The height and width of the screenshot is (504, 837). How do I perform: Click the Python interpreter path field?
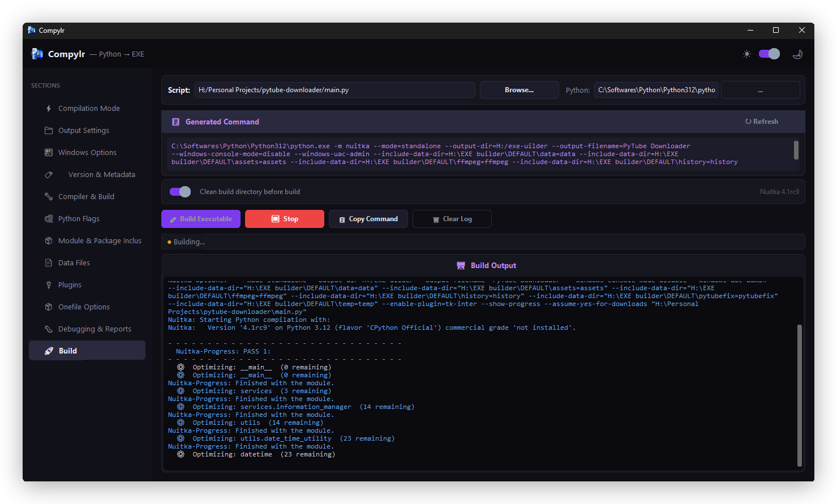point(656,90)
